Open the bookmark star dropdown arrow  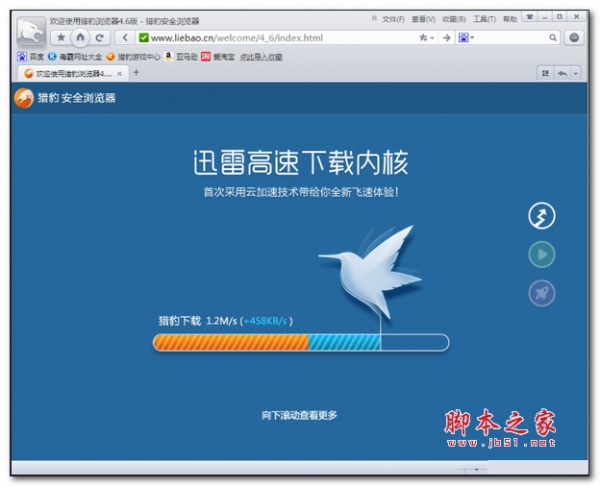[432, 38]
